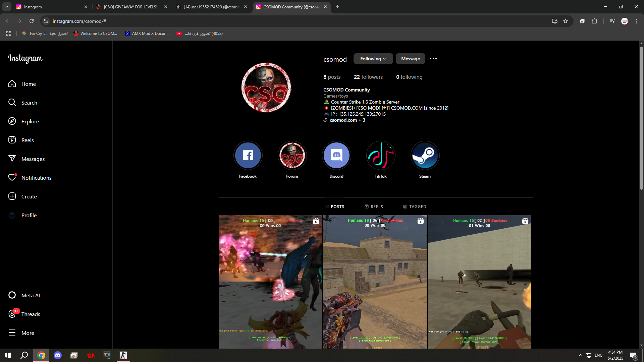Click the Message button
The height and width of the screenshot is (362, 644).
pyautogui.click(x=410, y=59)
